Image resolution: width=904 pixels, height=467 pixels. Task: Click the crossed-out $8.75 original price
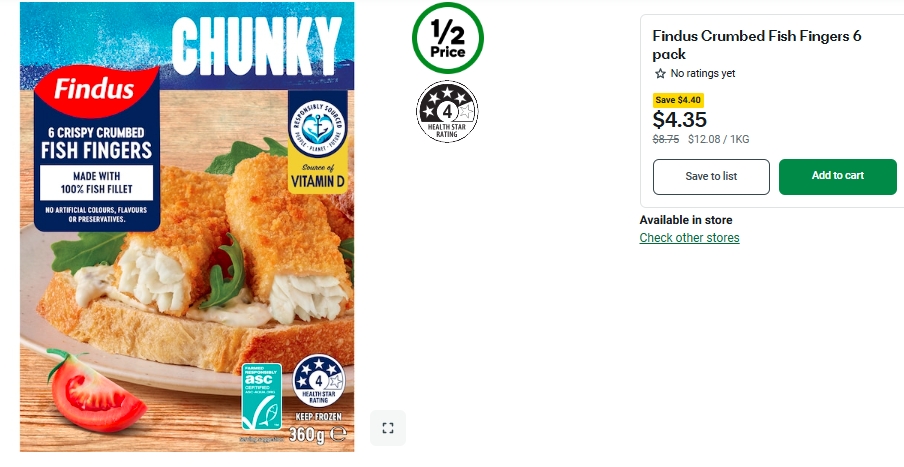(x=666, y=139)
